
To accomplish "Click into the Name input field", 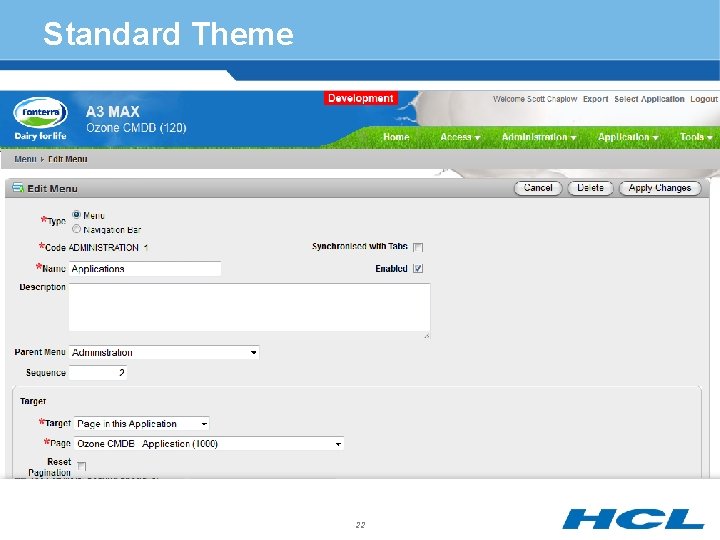I will [x=145, y=269].
